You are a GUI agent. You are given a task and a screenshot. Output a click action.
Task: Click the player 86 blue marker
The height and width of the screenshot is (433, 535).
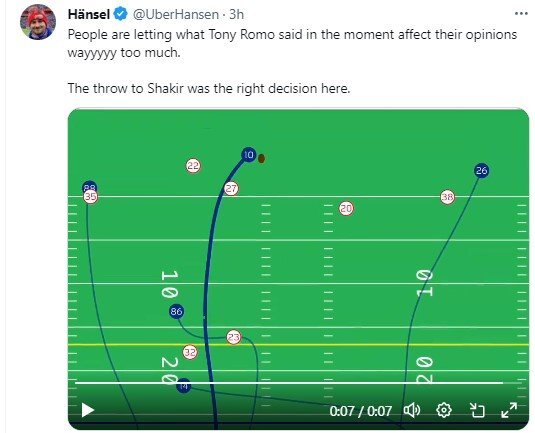click(x=176, y=311)
